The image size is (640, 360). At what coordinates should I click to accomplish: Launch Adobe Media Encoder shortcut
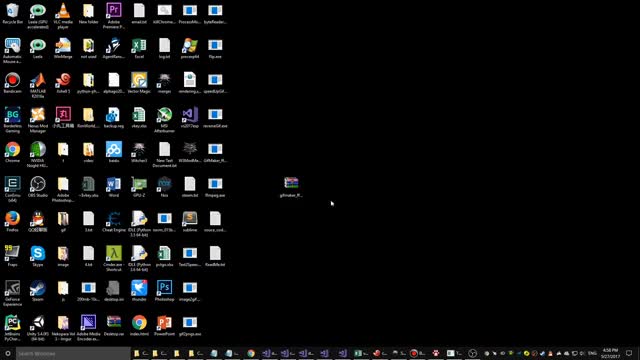point(88,328)
